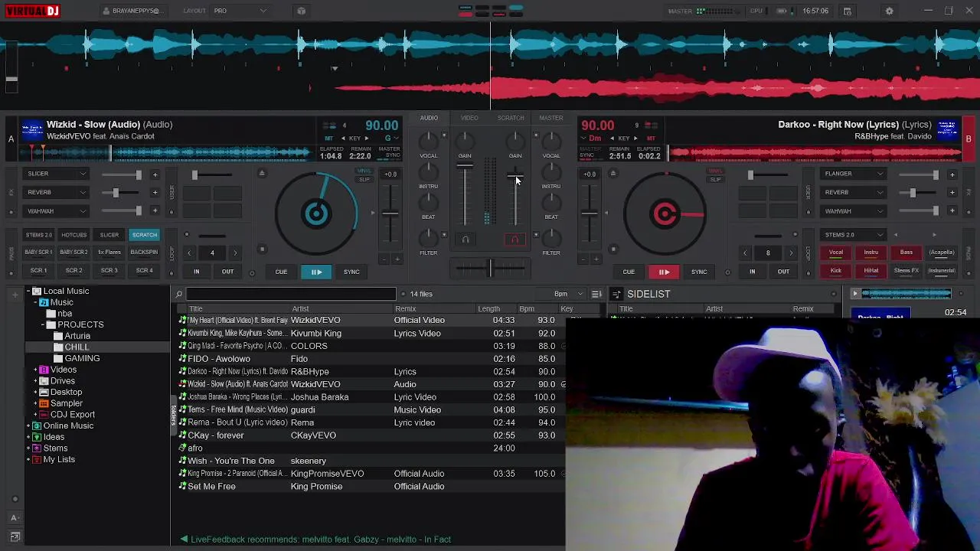Viewport: 980px width, 551px height.
Task: Adjust deck A pitch fader
Action: point(390,214)
